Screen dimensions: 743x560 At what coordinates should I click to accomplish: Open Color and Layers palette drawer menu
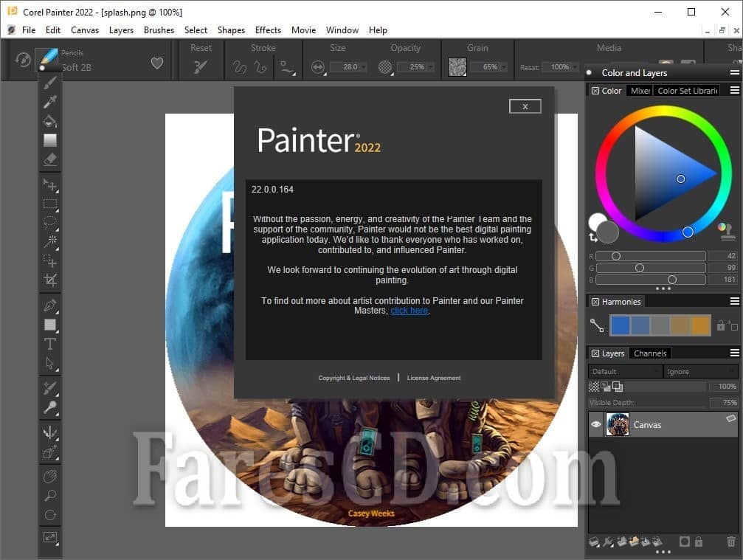tap(734, 72)
